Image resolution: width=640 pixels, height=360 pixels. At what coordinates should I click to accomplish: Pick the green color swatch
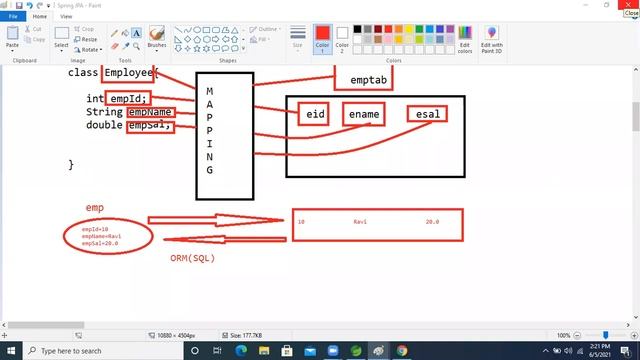click(419, 29)
